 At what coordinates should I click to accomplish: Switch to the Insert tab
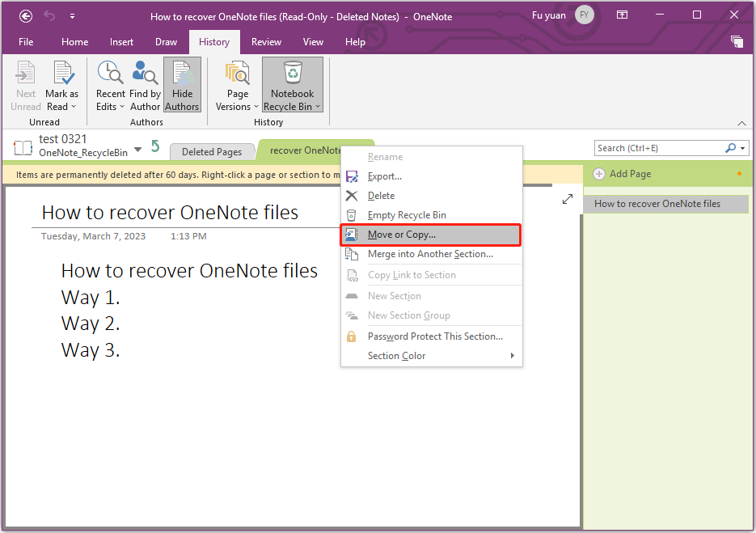click(121, 42)
